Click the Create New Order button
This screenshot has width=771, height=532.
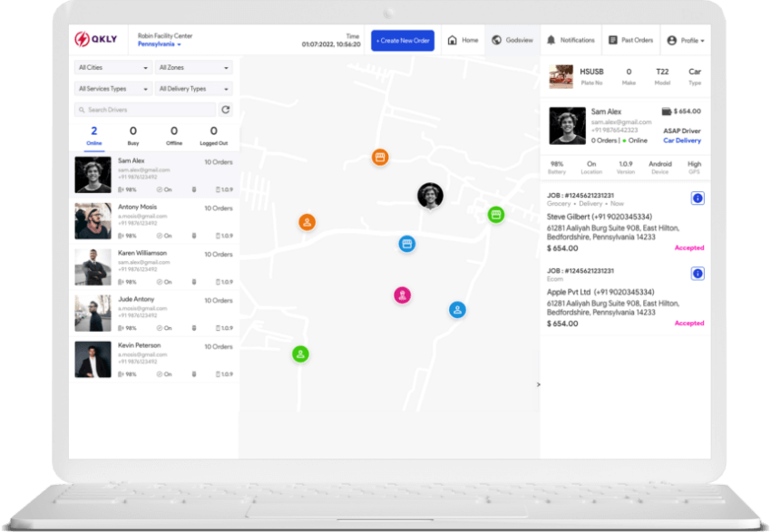tap(403, 40)
